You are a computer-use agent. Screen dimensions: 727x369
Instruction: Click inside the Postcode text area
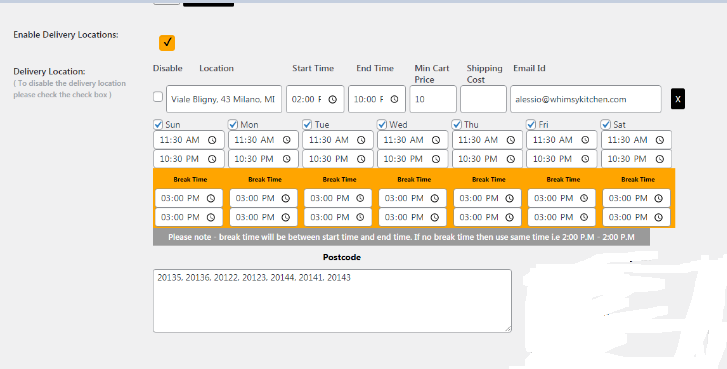[x=332, y=301]
